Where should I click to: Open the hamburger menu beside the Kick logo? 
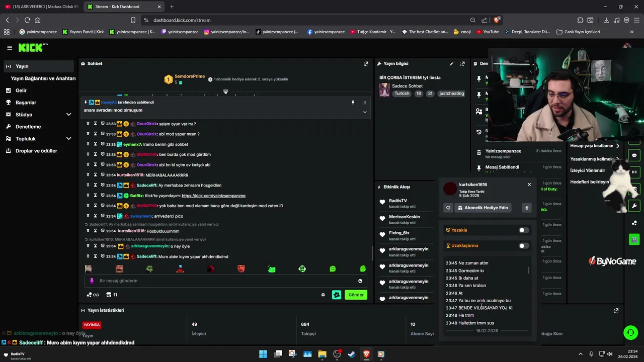[x=10, y=48]
